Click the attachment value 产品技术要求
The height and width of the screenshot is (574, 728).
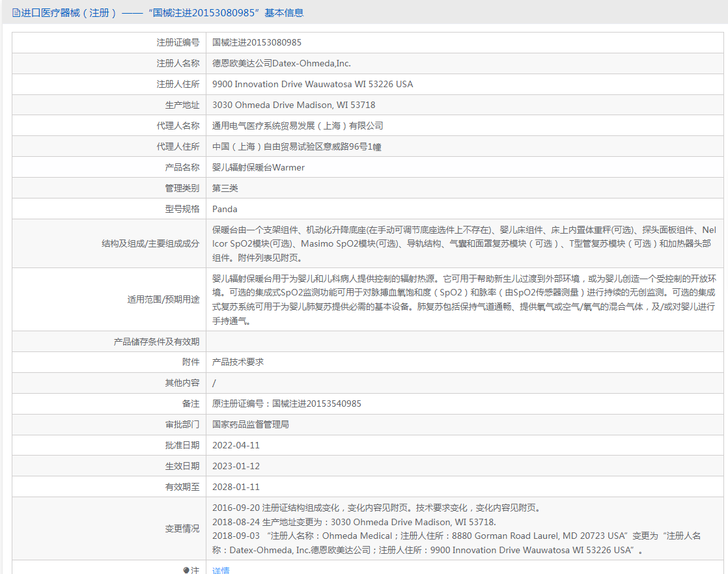click(x=238, y=362)
